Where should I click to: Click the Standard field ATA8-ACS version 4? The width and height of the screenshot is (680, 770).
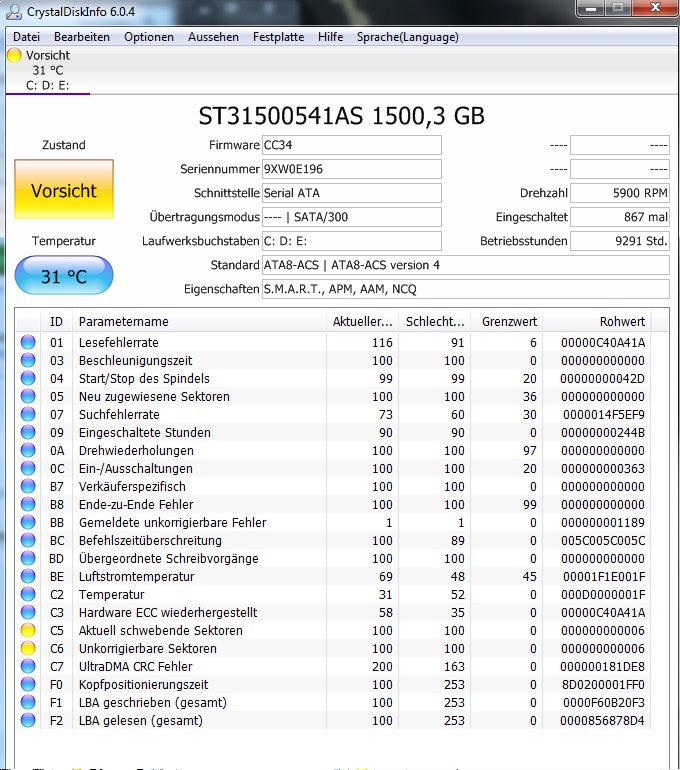point(465,265)
